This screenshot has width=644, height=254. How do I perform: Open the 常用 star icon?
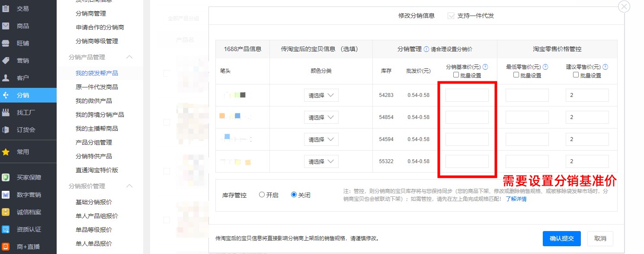pyautogui.click(x=6, y=152)
